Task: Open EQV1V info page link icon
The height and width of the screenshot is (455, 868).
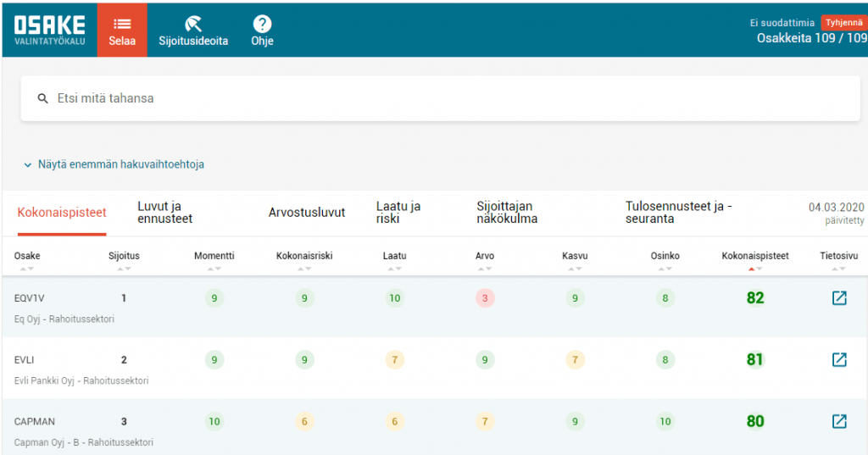Action: point(839,297)
